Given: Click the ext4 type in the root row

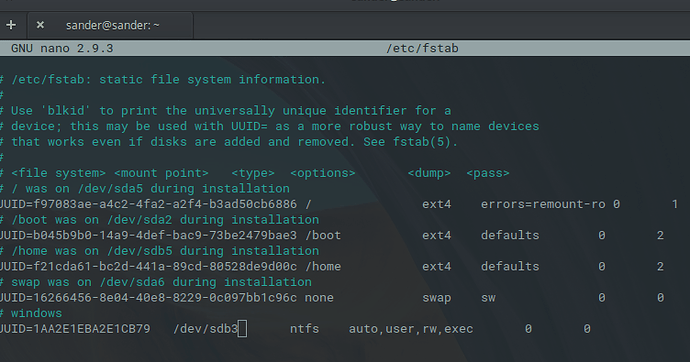Looking at the screenshot, I should (x=437, y=204).
